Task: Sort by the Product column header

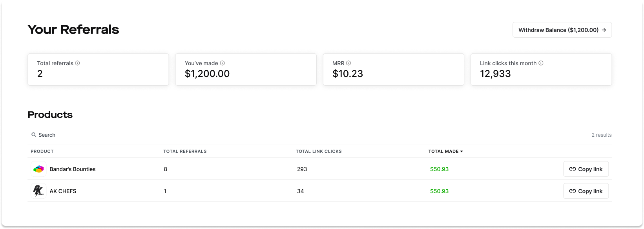Action: click(42, 151)
